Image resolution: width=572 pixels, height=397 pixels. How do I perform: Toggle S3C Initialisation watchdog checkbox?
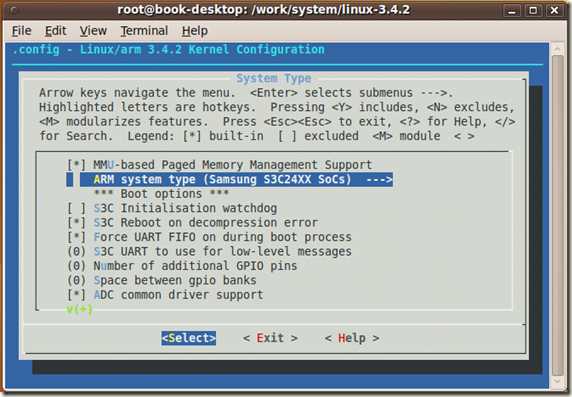(77, 208)
